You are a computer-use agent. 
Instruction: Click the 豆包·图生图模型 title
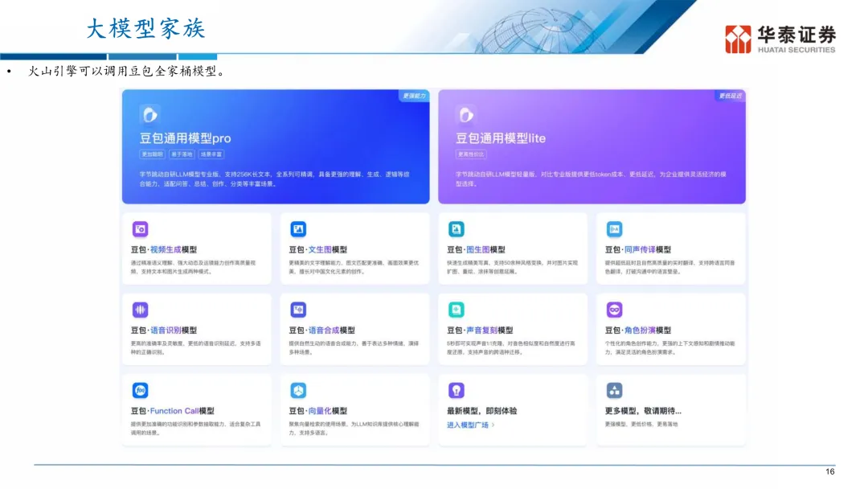tap(476, 250)
